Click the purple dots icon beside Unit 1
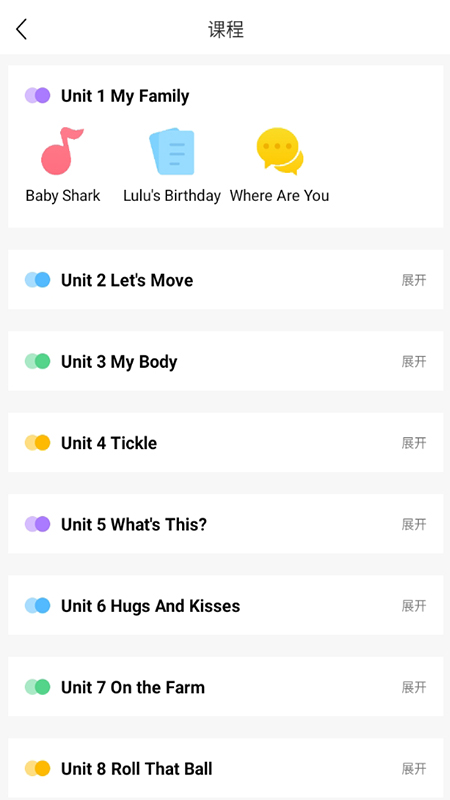This screenshot has height=800, width=450. click(x=37, y=95)
